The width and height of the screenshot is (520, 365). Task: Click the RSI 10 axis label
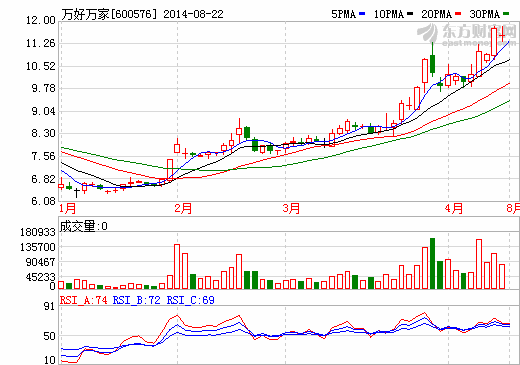tap(49, 360)
